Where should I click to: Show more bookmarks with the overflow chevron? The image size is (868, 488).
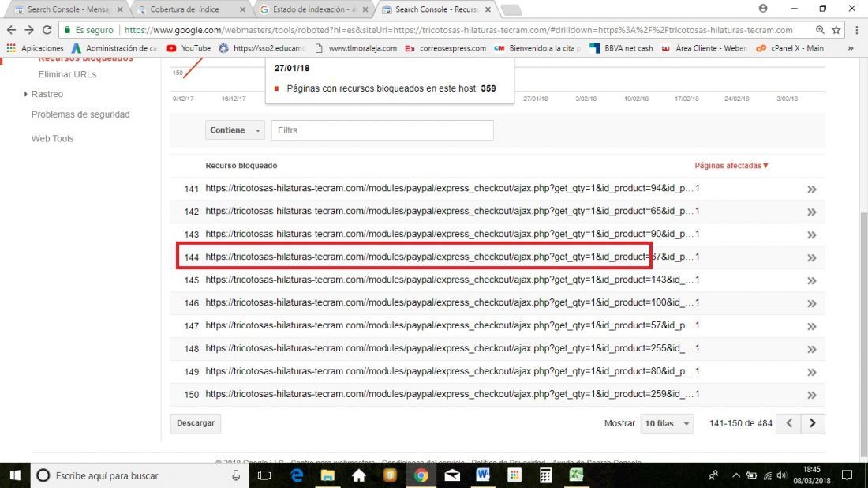(851, 48)
